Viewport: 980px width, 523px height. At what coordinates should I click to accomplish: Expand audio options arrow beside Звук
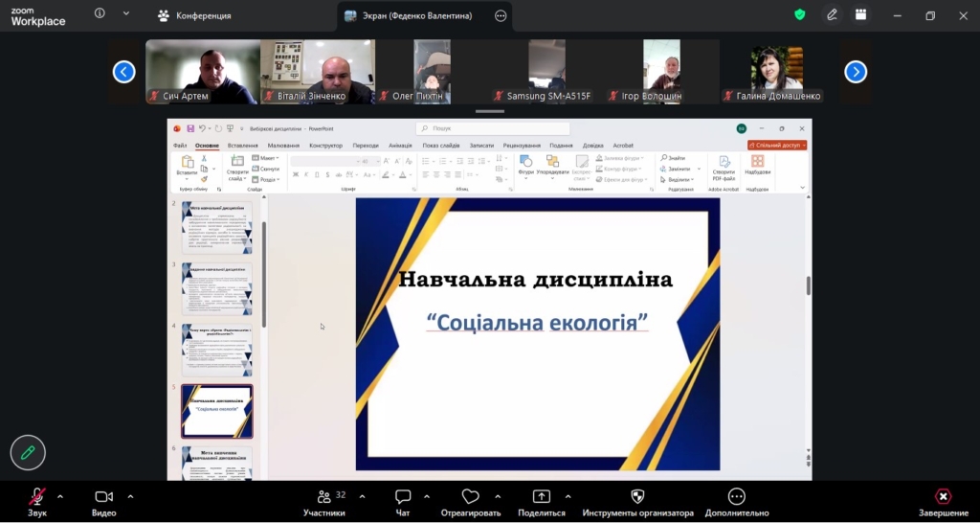pyautogui.click(x=60, y=496)
